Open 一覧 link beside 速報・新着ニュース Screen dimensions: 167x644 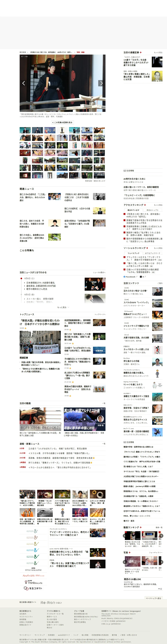[104, 444]
